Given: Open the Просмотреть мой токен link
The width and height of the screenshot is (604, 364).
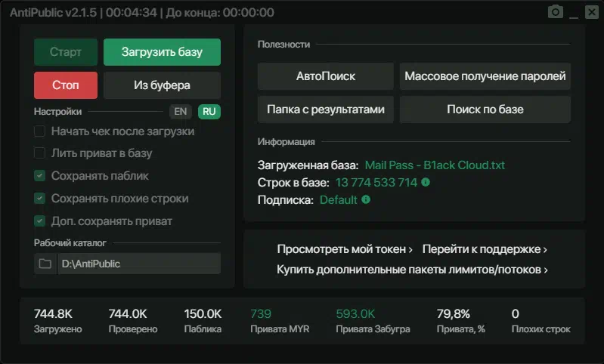Looking at the screenshot, I should point(345,249).
